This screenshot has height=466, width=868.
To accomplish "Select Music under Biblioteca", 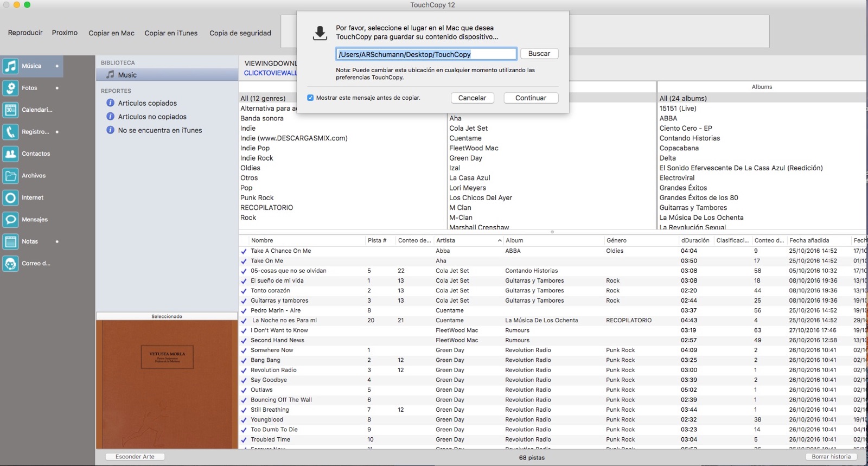I will 167,75.
